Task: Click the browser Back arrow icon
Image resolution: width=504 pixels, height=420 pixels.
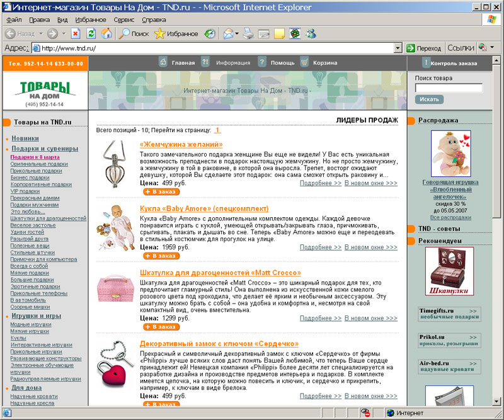Action: [10, 33]
